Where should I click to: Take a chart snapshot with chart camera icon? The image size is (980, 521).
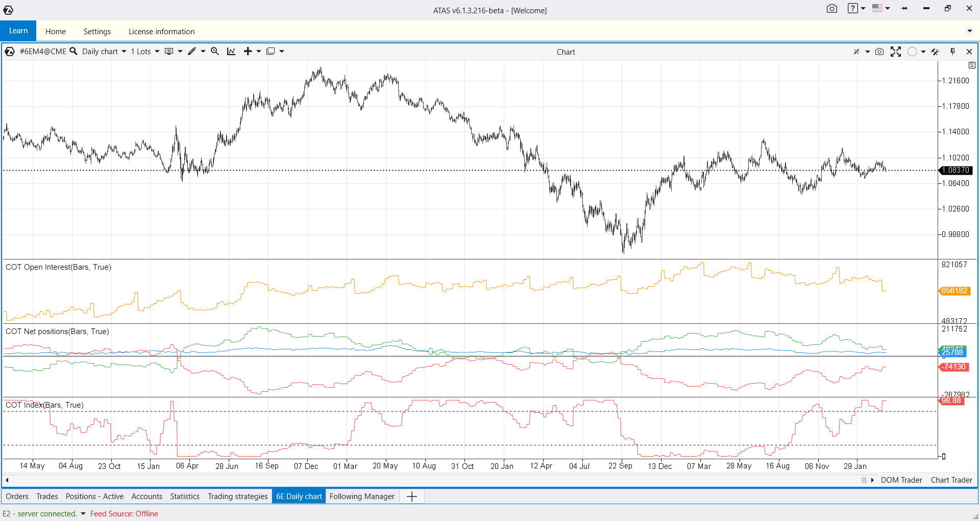[879, 52]
